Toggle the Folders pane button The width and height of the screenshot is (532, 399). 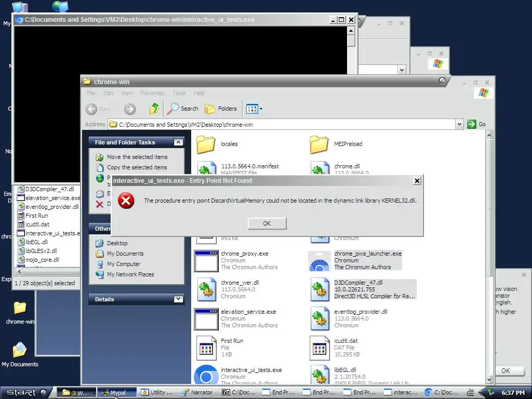[x=220, y=109]
